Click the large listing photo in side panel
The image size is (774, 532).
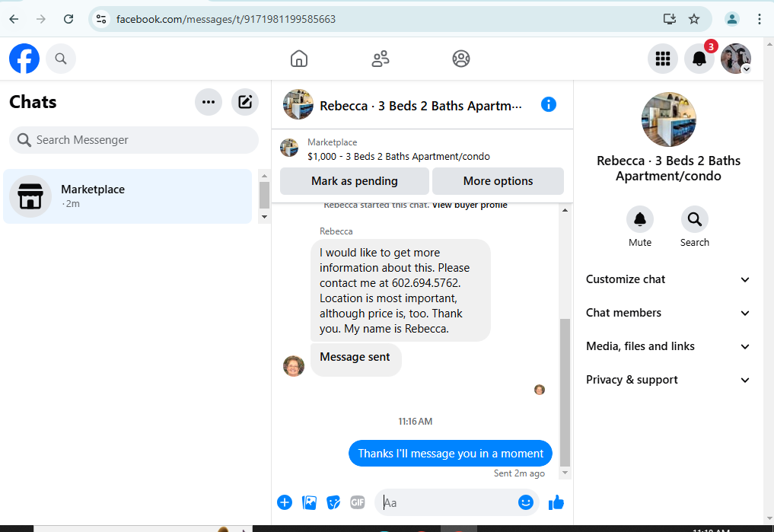[668, 119]
